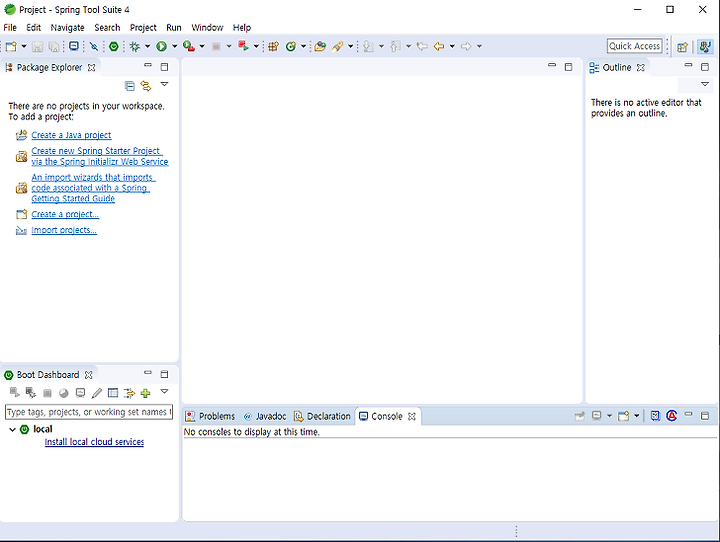Click the Next Annotation toolbar icon
Image resolution: width=720 pixels, height=542 pixels.
click(x=368, y=46)
